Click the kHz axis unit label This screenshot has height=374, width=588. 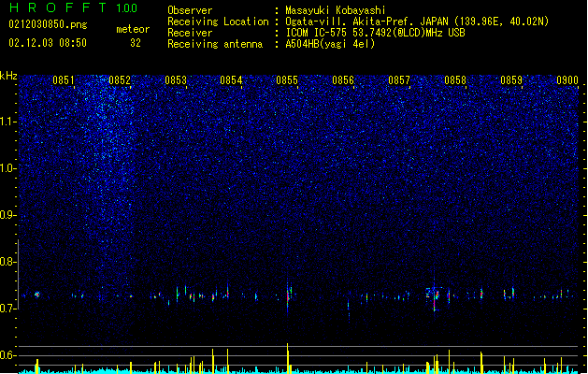(x=8, y=76)
